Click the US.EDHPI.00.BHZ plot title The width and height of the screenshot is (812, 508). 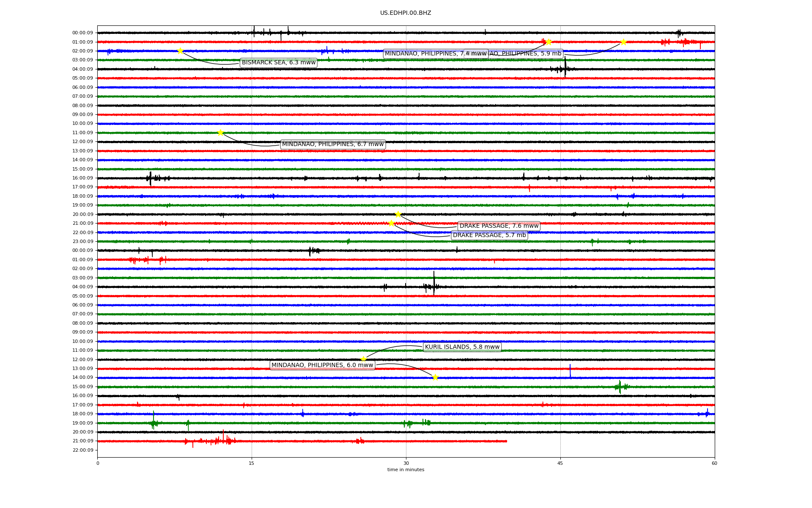405,13
